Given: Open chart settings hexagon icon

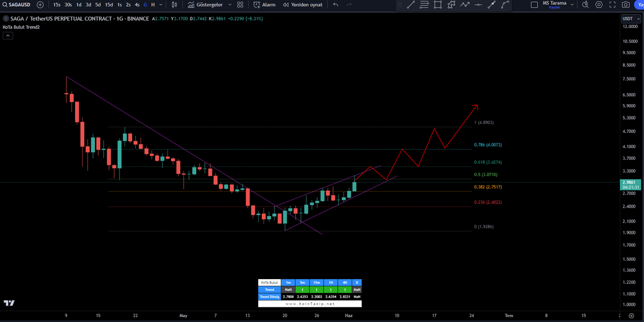Looking at the screenshot, I should (x=599, y=4).
